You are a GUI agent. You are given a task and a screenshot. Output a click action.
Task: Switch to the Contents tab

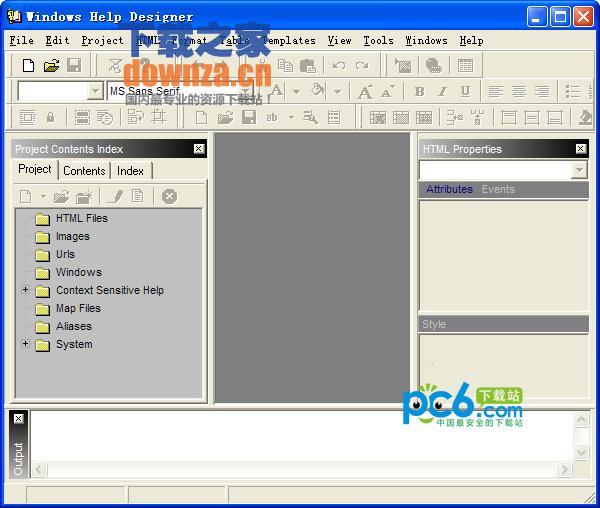point(84,171)
